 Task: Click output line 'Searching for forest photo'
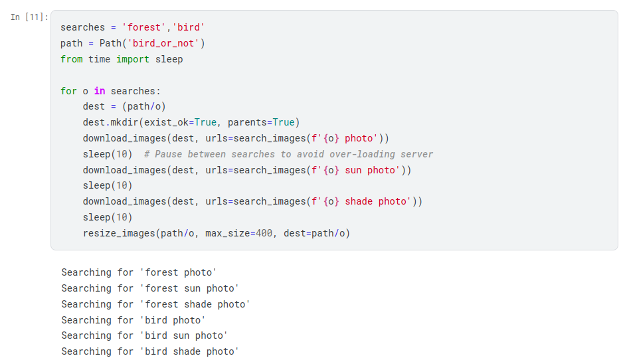(x=139, y=272)
